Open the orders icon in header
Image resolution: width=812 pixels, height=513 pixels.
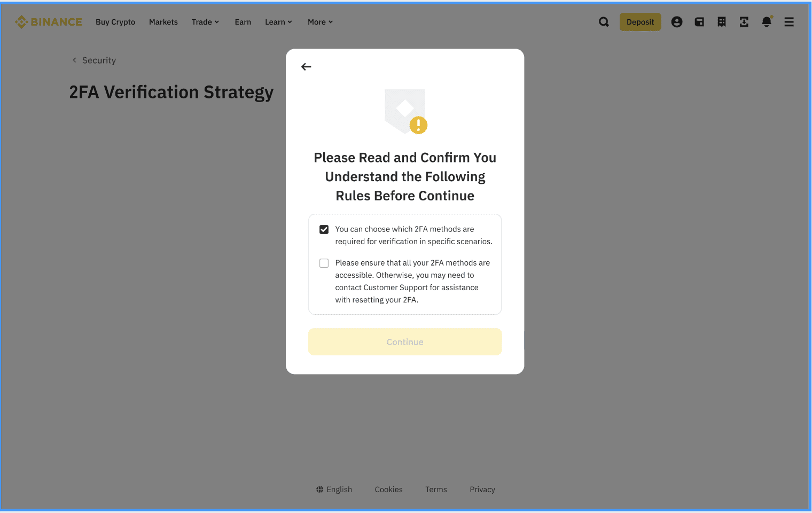coord(722,22)
